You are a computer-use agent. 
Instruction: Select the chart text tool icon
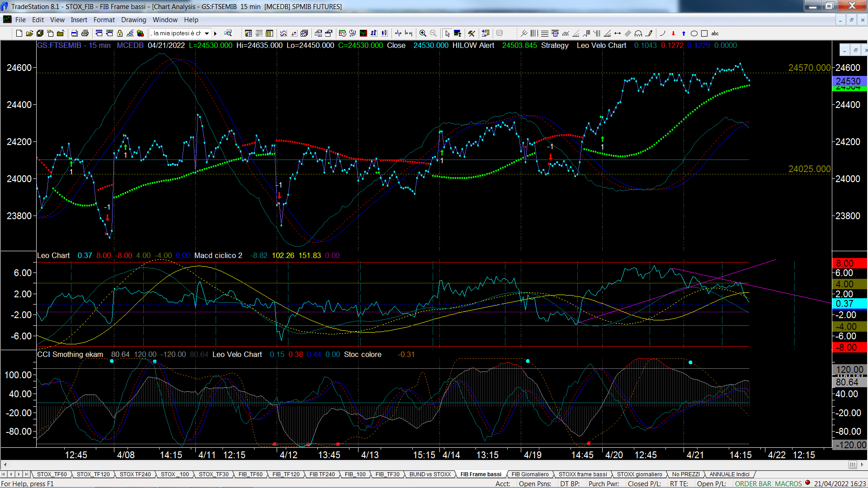(x=458, y=33)
